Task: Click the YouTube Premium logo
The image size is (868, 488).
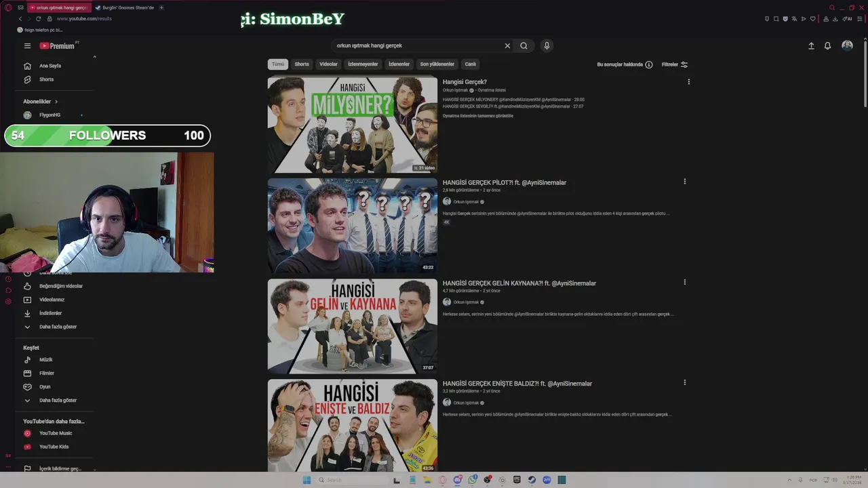Action: [x=57, y=46]
